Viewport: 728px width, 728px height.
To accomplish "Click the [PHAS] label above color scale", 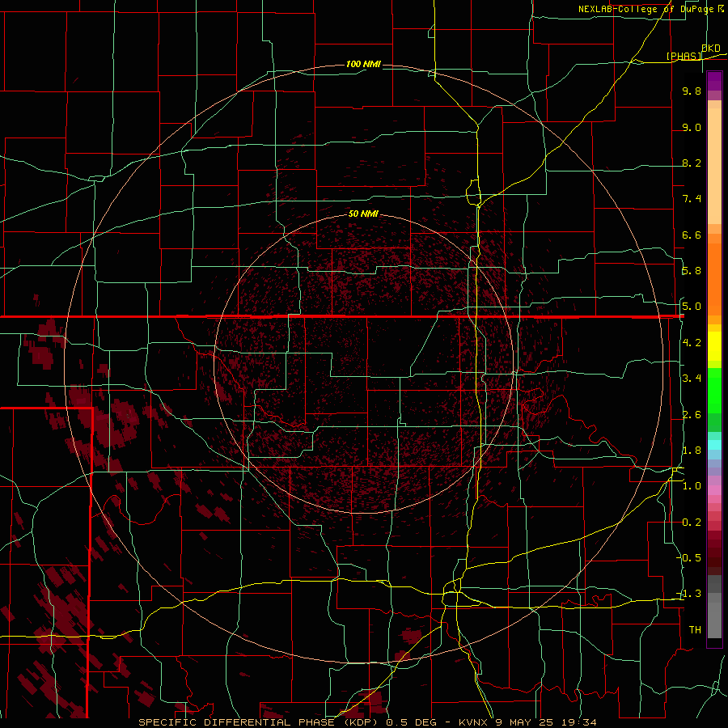I will point(684,56).
